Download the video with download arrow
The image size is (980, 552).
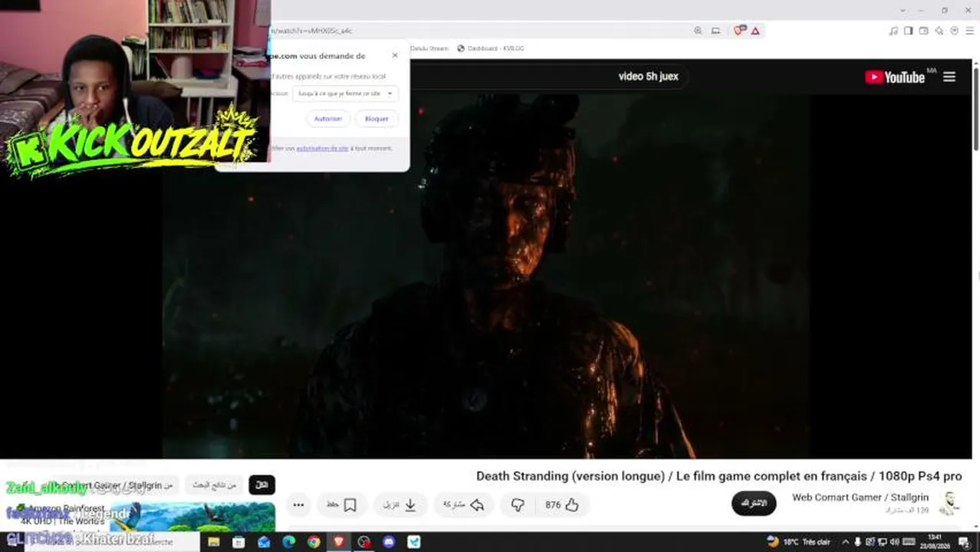pos(402,504)
